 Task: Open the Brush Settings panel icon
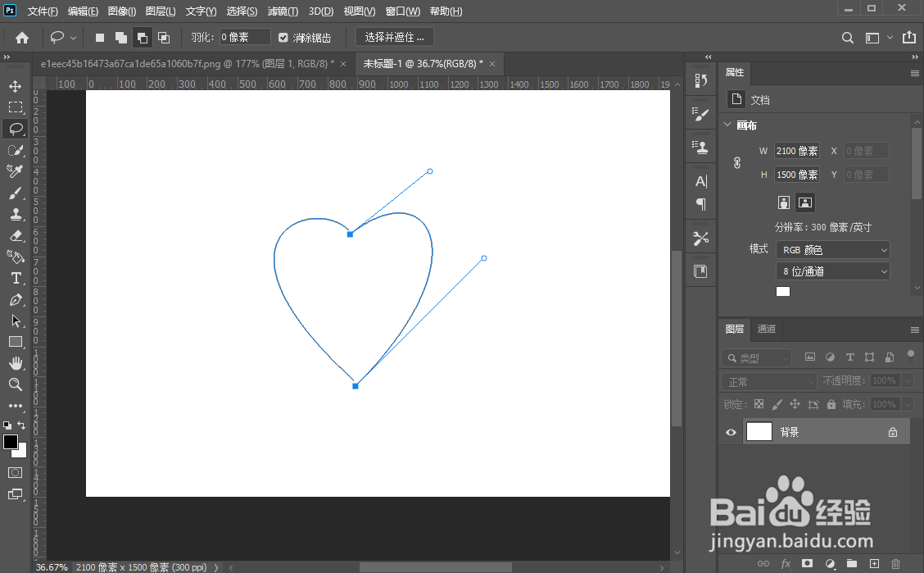(x=700, y=114)
